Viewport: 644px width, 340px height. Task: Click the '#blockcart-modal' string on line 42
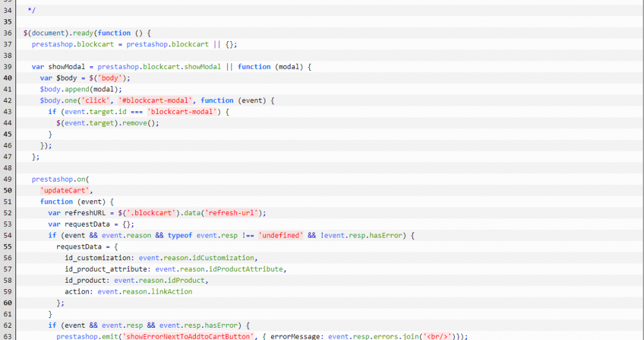pyautogui.click(x=155, y=100)
